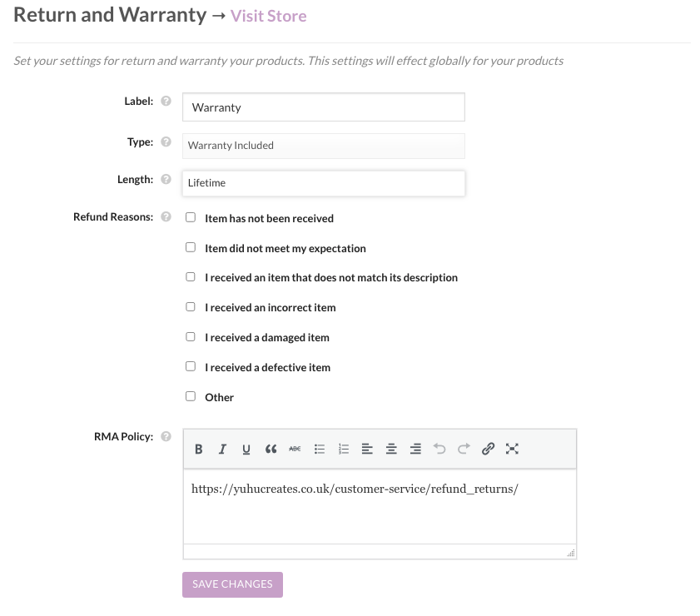Check 'Item did not meet my expectation'
The width and height of the screenshot is (700, 616).
click(x=191, y=247)
